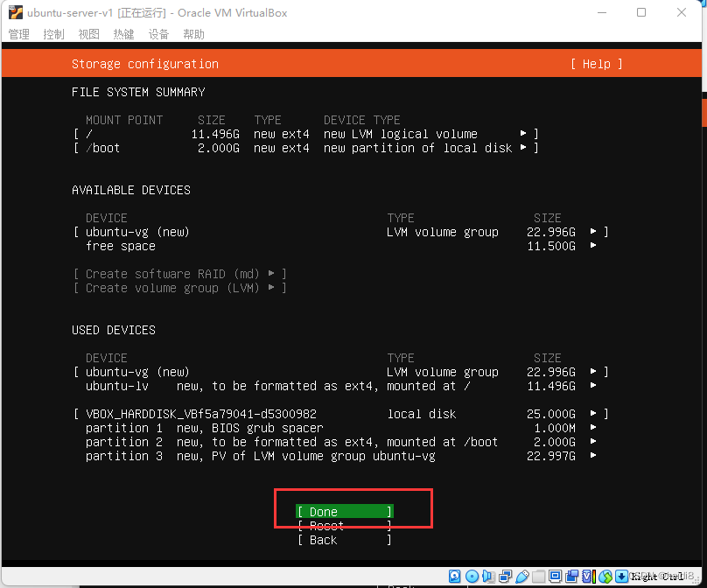Click the virtualization CPU status icon
This screenshot has height=588, width=707.
tap(588, 577)
